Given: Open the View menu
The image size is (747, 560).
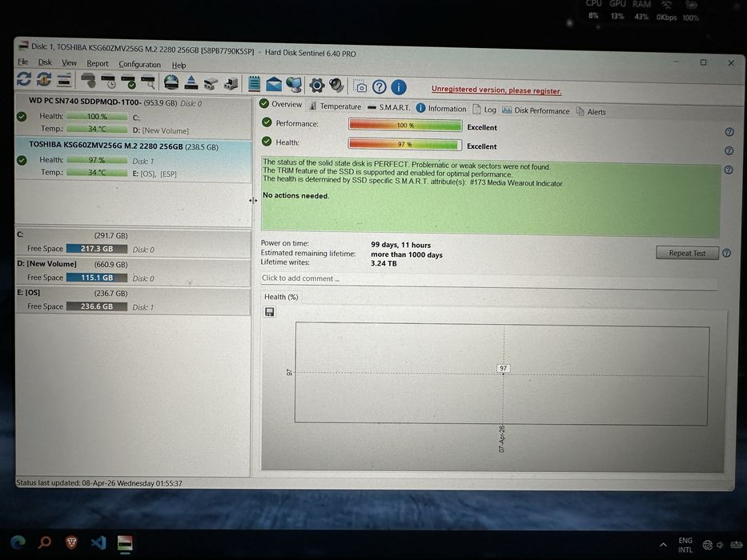Looking at the screenshot, I should [x=69, y=63].
